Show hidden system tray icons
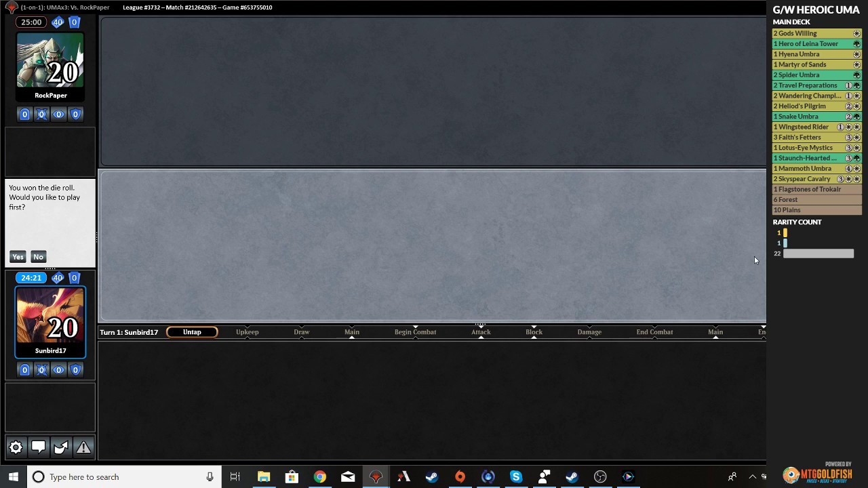Screen dimensions: 868x488 (752, 477)
